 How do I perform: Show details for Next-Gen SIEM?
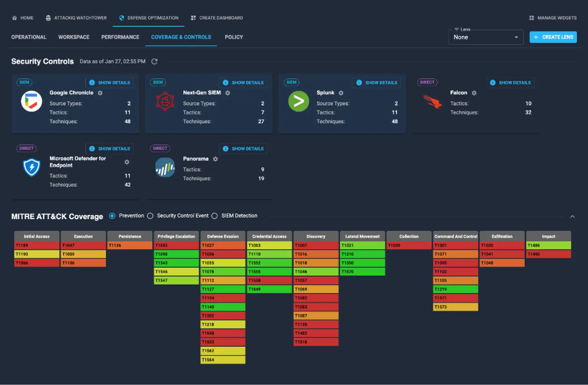coord(243,83)
